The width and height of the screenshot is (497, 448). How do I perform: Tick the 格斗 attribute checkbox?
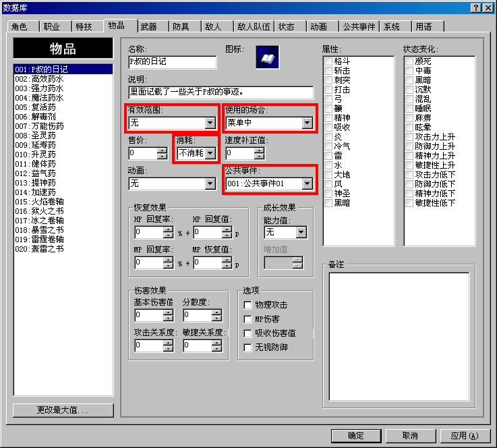point(328,61)
